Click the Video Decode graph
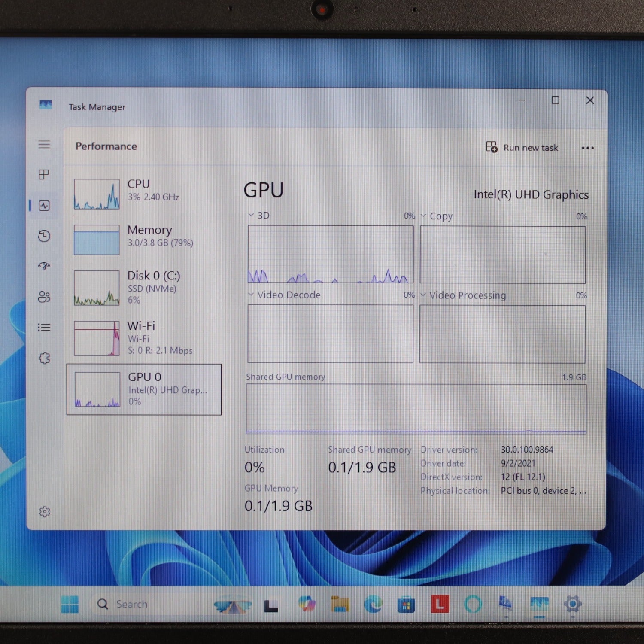 pyautogui.click(x=331, y=334)
